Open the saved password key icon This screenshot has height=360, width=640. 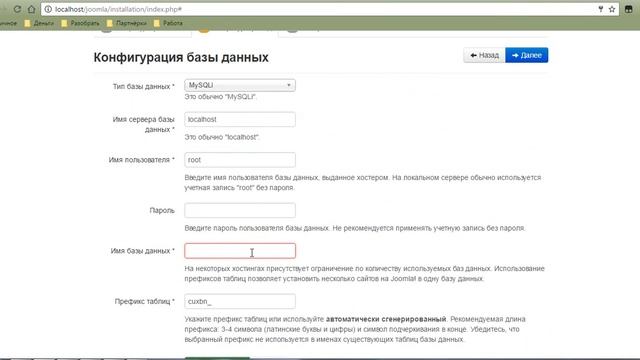(601, 9)
